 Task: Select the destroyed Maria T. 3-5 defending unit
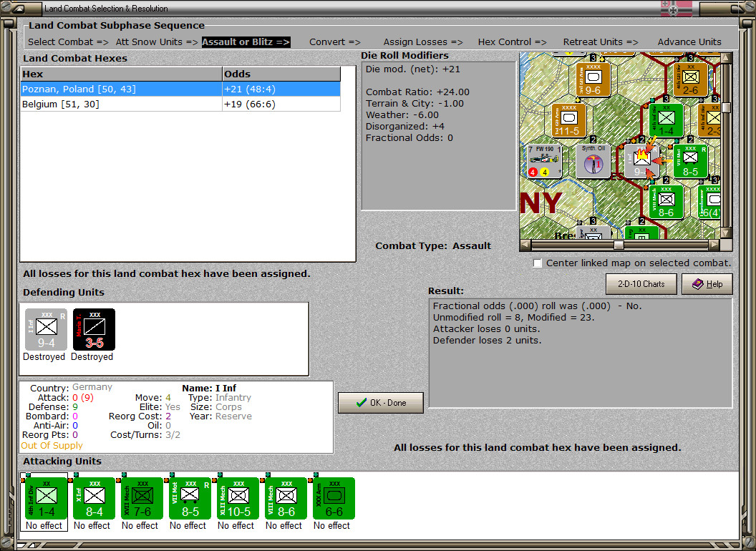[94, 330]
